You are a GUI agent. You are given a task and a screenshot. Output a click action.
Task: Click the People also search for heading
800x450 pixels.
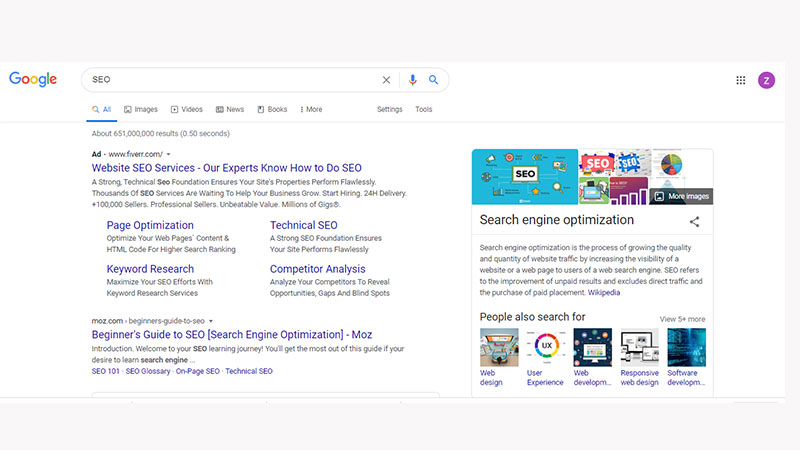532,317
